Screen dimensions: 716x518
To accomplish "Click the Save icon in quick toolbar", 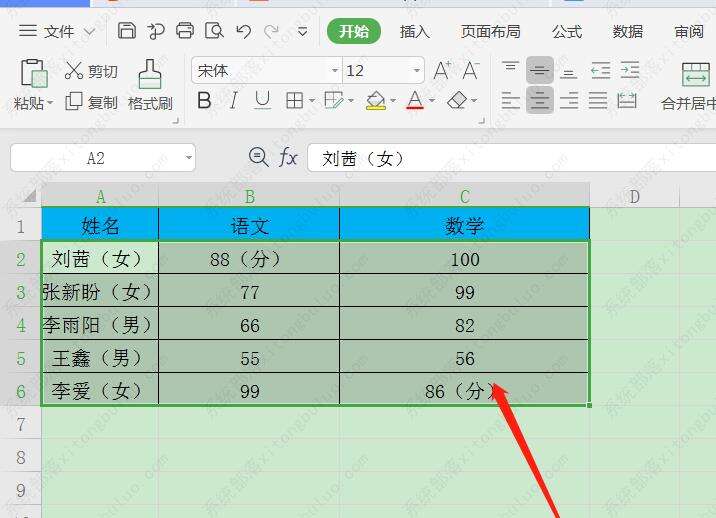I will [126, 31].
